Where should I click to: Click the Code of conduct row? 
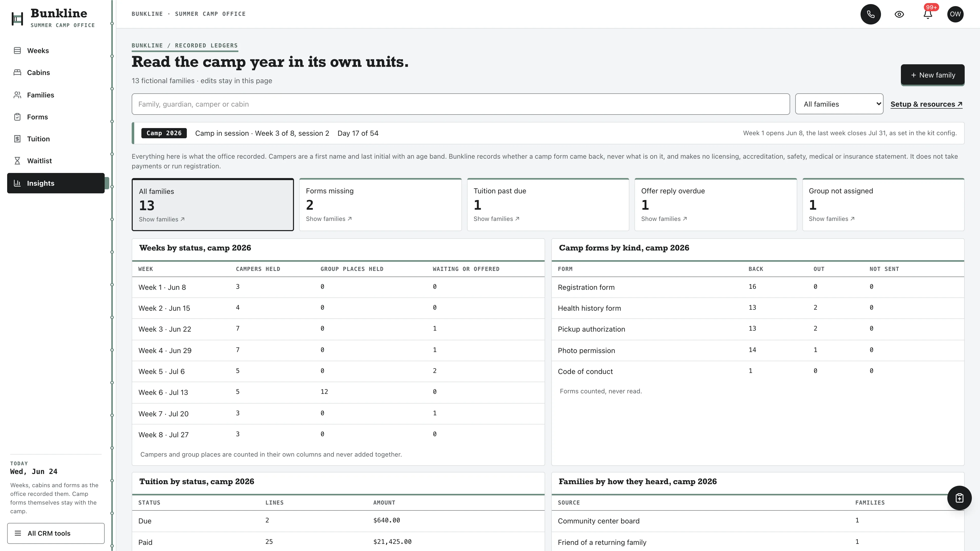(757, 371)
